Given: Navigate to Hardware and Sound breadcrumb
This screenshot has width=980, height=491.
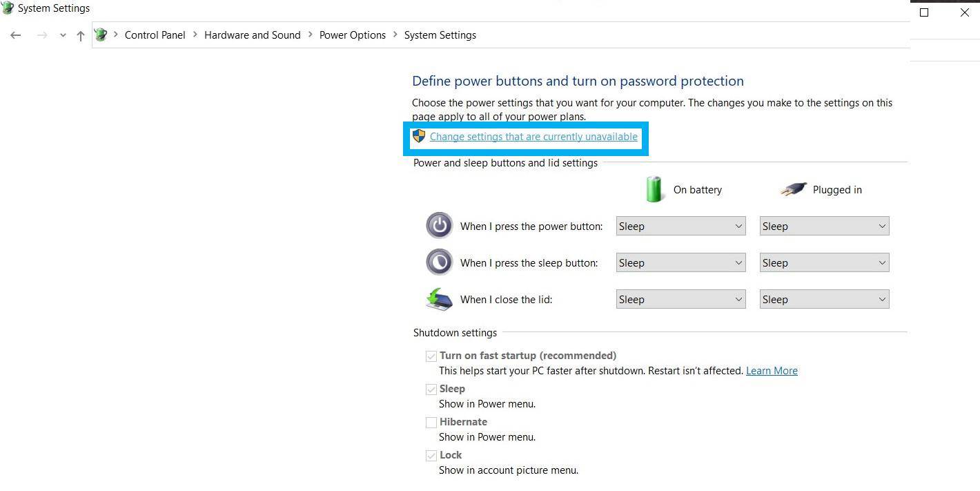Looking at the screenshot, I should (x=252, y=35).
